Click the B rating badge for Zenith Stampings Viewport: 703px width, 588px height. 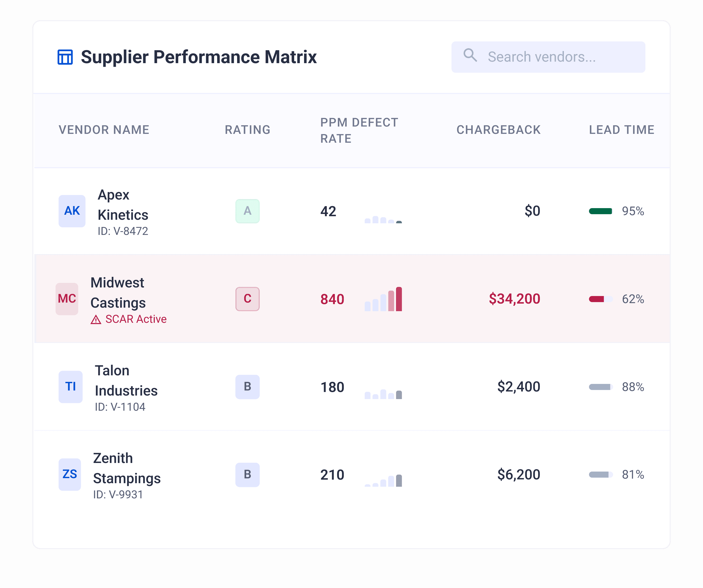point(247,475)
